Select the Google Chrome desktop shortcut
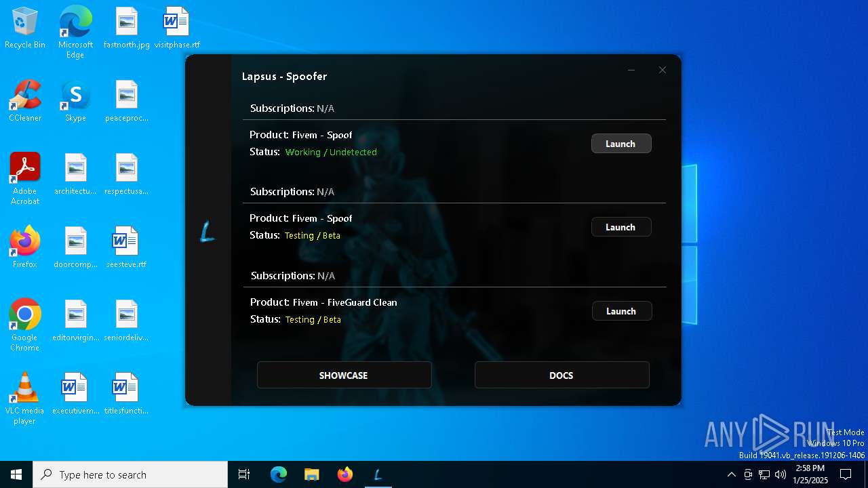Image resolution: width=868 pixels, height=488 pixels. (25, 325)
